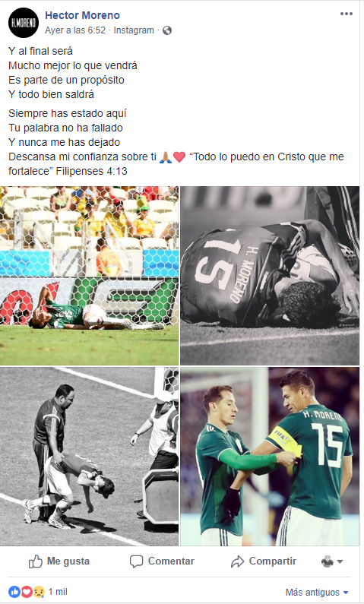Click the H.MORENO profile picture
Screen dimensions: 364x604
pos(24,23)
